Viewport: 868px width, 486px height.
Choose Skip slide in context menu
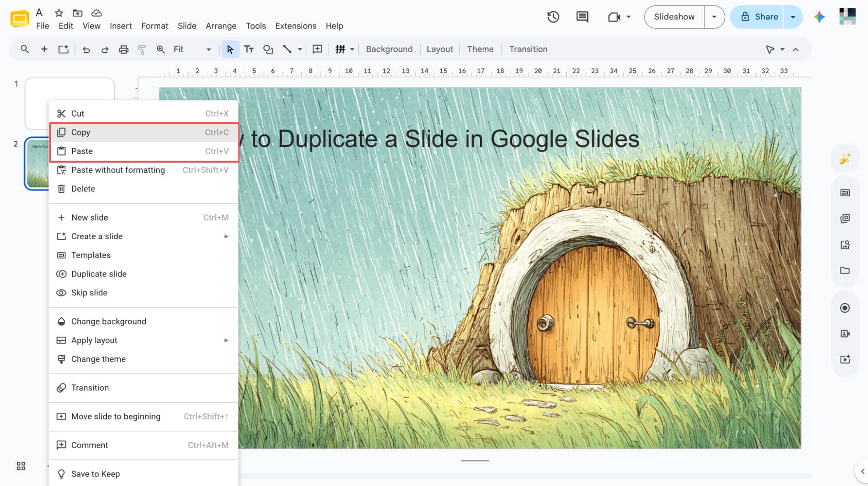point(143,293)
